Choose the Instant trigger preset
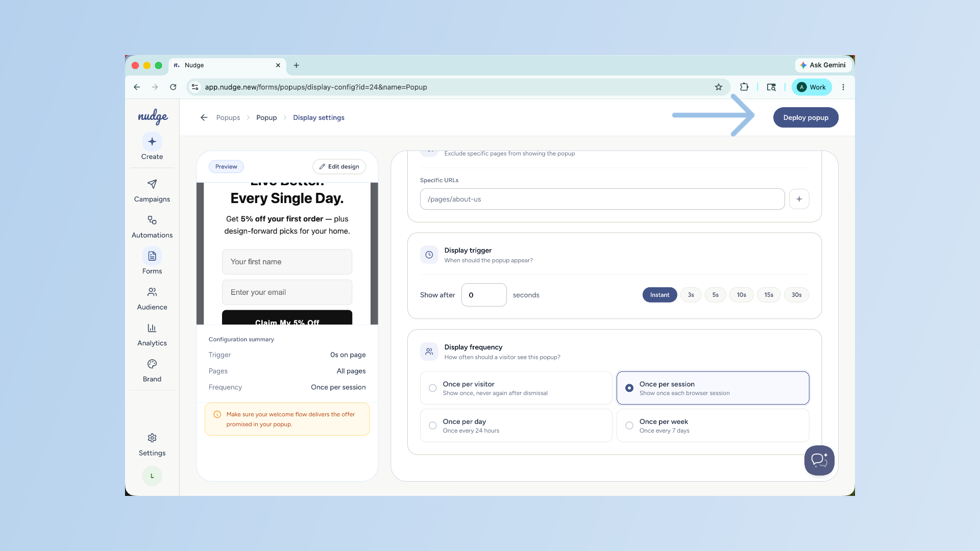Viewport: 980px width, 551px height. (x=659, y=295)
